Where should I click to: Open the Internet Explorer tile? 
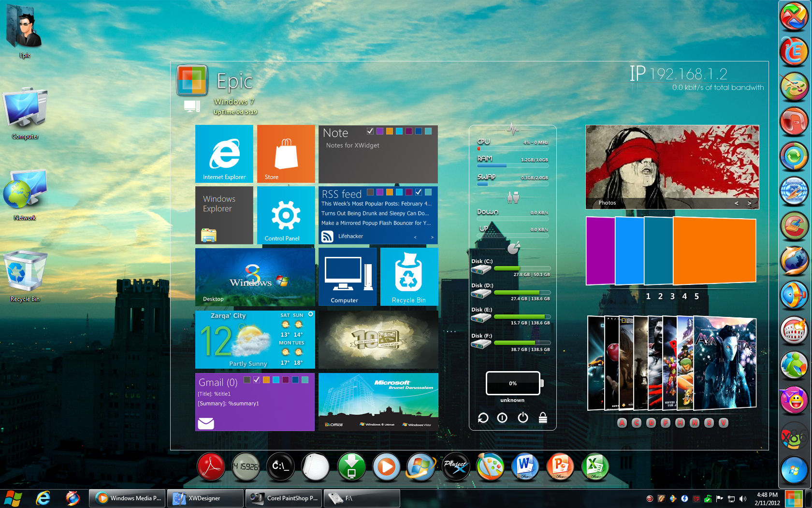pos(224,154)
